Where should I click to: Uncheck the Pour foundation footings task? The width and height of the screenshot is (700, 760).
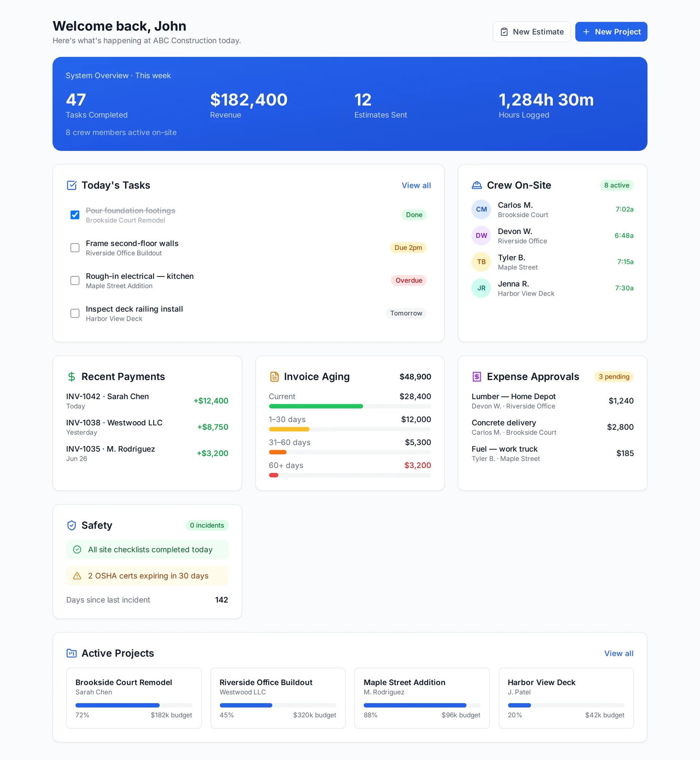75,215
